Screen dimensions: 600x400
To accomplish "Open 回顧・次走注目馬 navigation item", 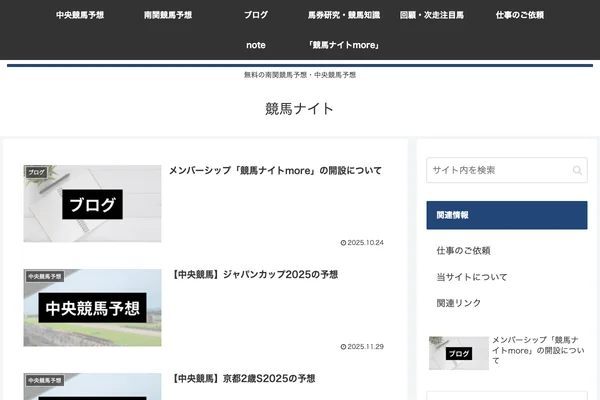I will pyautogui.click(x=432, y=15).
